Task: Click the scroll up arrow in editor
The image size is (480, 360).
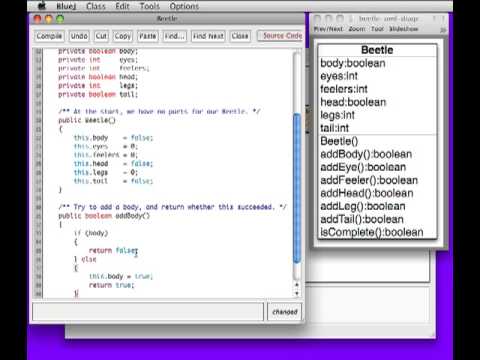Action: pyautogui.click(x=297, y=285)
